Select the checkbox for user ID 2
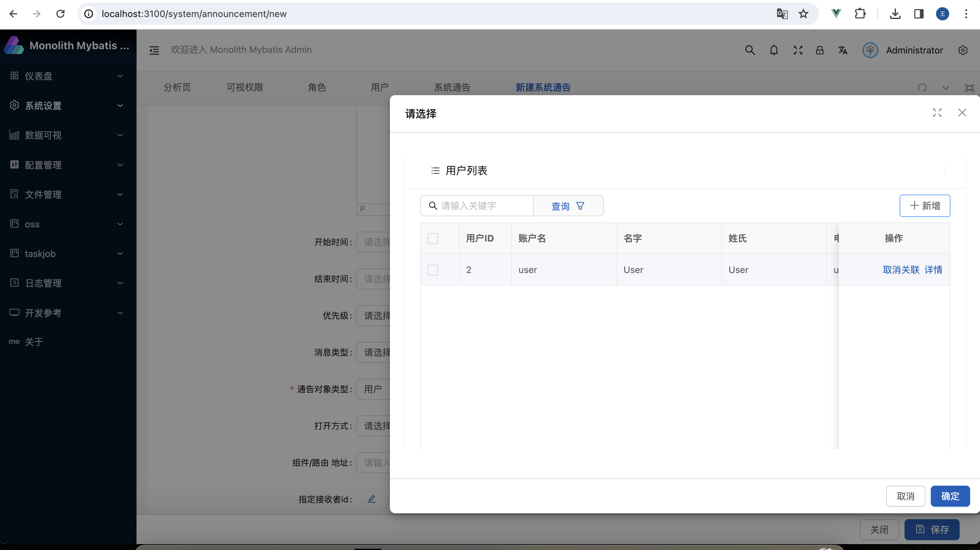The height and width of the screenshot is (550, 980). click(x=433, y=270)
